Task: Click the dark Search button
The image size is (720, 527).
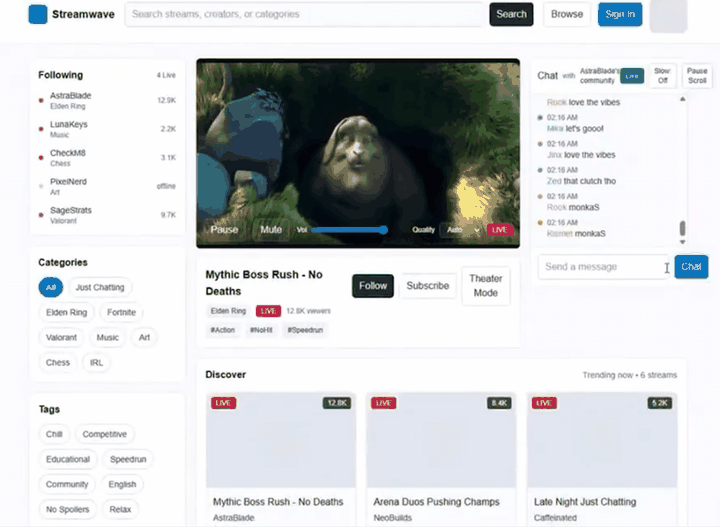Action: point(511,14)
